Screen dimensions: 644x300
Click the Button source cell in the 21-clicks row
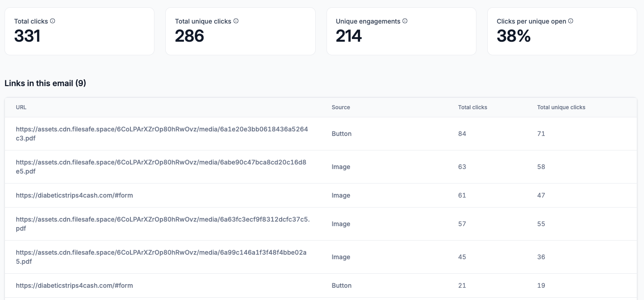pos(341,285)
